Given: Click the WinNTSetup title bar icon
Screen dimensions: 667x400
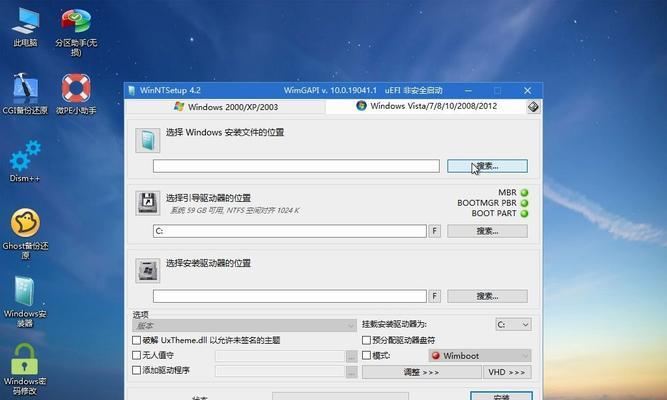Looking at the screenshot, I should pyautogui.click(x=131, y=91).
